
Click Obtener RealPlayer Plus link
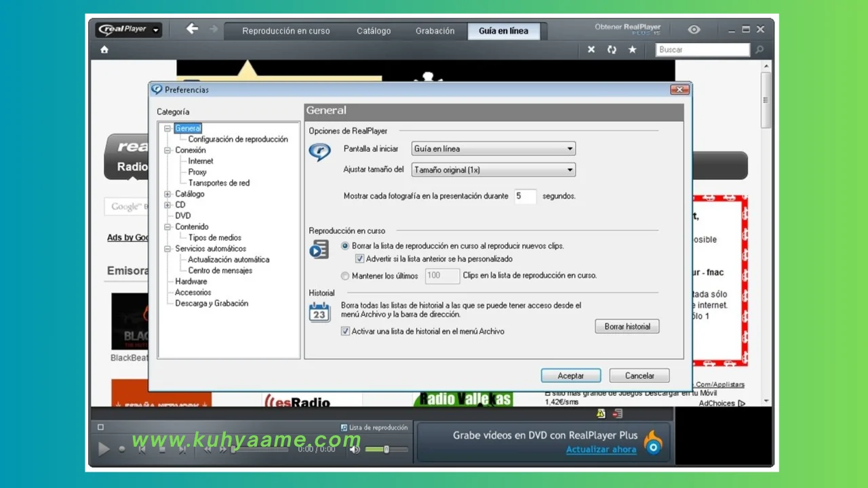coord(627,29)
